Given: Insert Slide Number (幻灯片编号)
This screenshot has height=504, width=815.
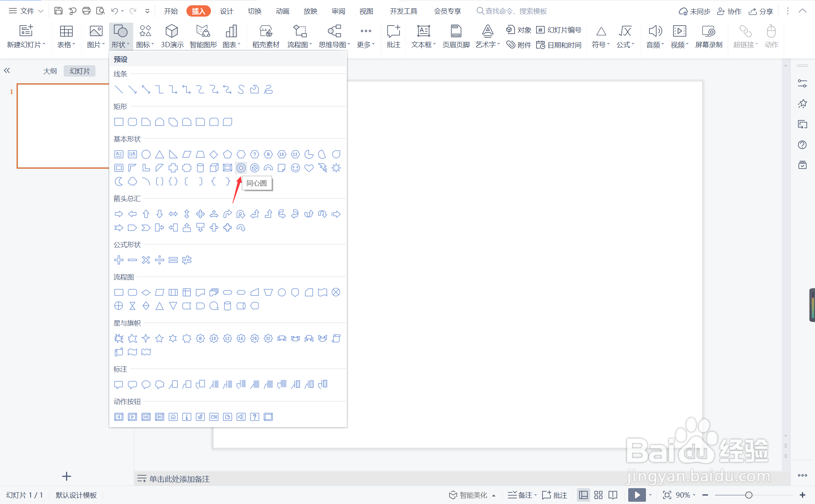Looking at the screenshot, I should pos(559,30).
